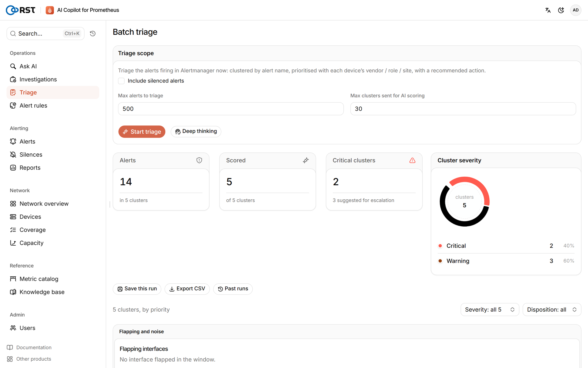Click the brown Warning legend dot

(440, 261)
